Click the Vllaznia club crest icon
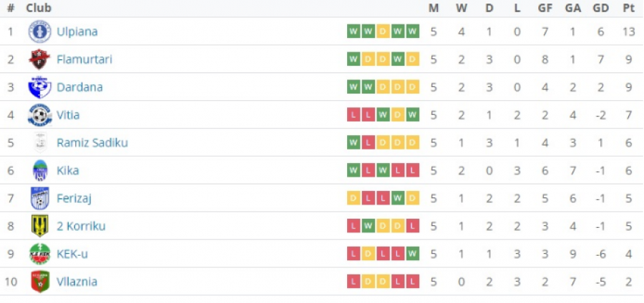This screenshot has width=644, height=303. 40,282
